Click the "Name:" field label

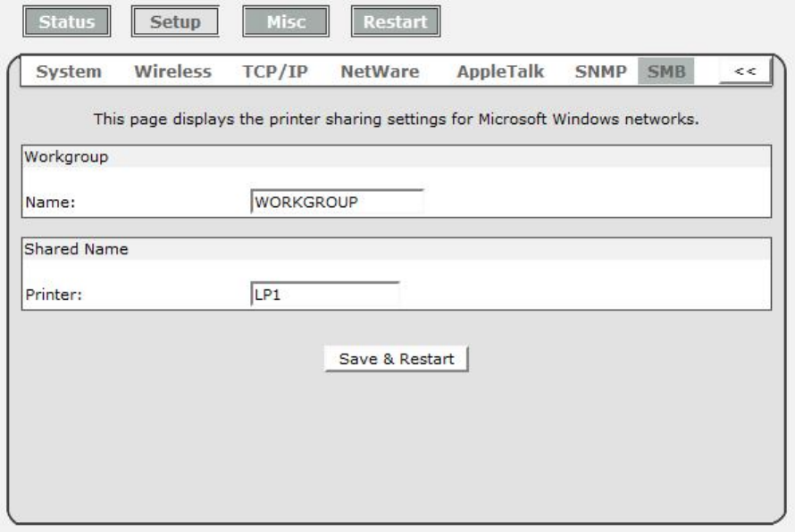(x=46, y=202)
